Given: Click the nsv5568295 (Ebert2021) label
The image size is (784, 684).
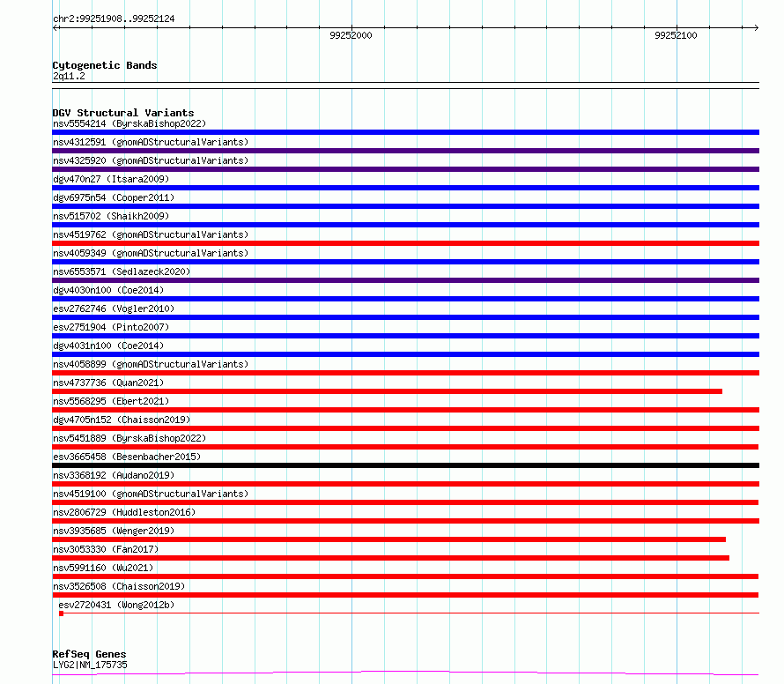Looking at the screenshot, I should [111, 401].
